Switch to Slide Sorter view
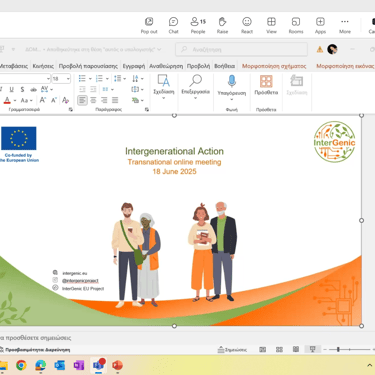 279,349
